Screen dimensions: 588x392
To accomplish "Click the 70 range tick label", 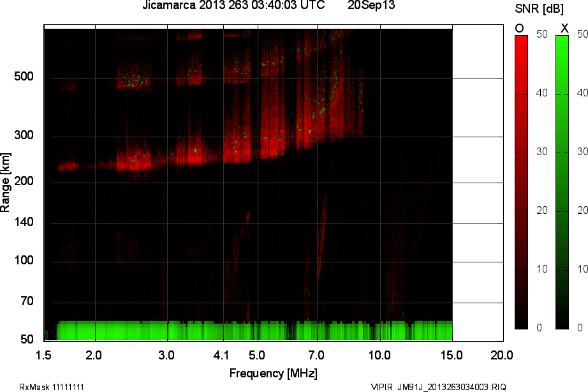I will tap(27, 301).
